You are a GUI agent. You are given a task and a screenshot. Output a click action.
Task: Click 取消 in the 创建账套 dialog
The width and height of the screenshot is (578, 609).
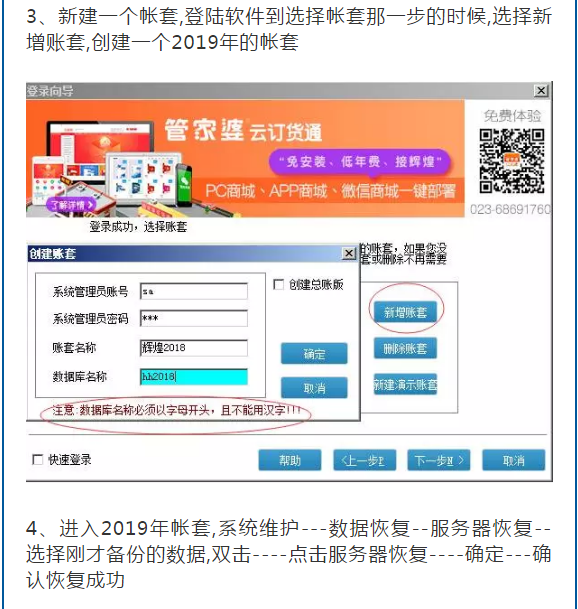point(314,388)
